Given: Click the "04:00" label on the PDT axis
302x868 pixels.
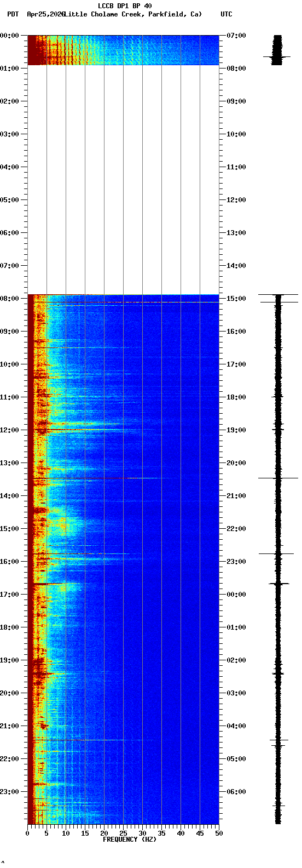Looking at the screenshot, I should 10,167.
